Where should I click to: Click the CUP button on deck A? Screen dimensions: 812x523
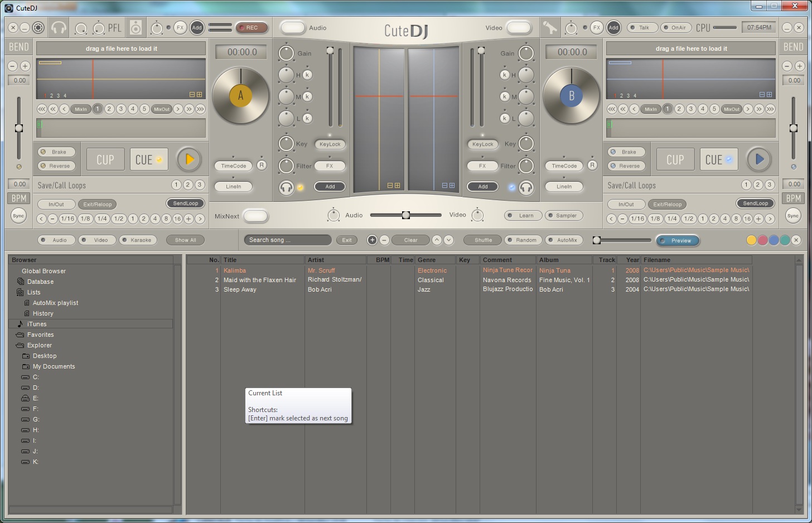(105, 159)
